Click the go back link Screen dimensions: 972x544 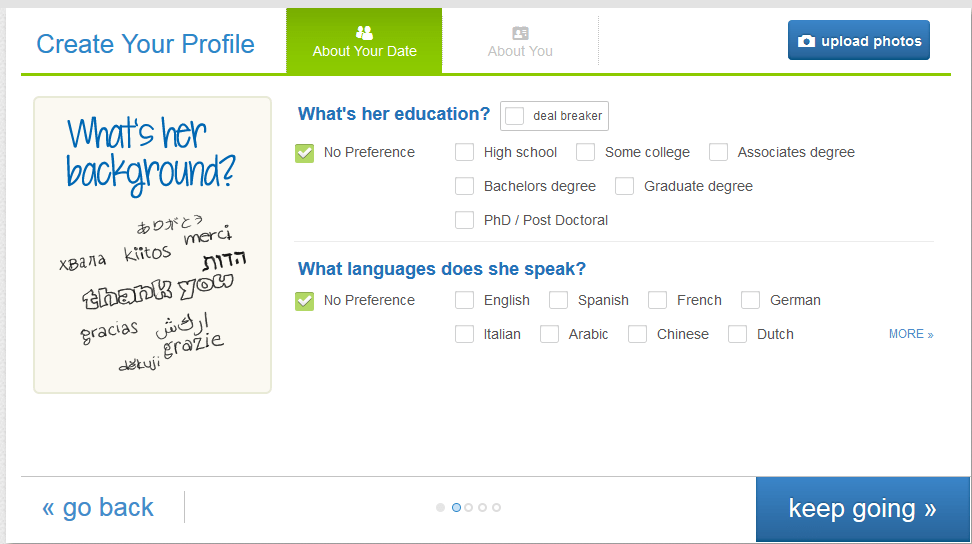98,508
